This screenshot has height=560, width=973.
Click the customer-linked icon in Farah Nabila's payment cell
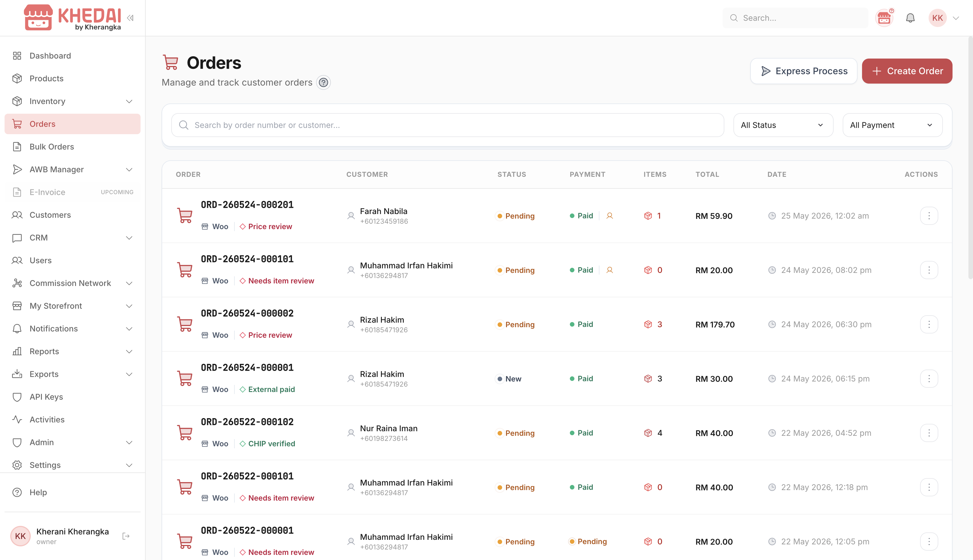610,216
